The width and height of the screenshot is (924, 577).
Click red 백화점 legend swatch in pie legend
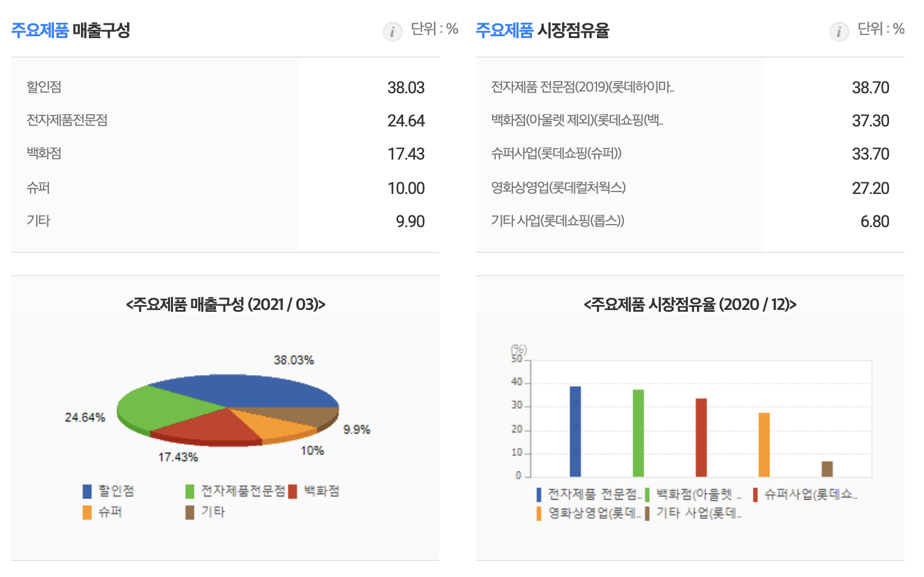tap(293, 492)
